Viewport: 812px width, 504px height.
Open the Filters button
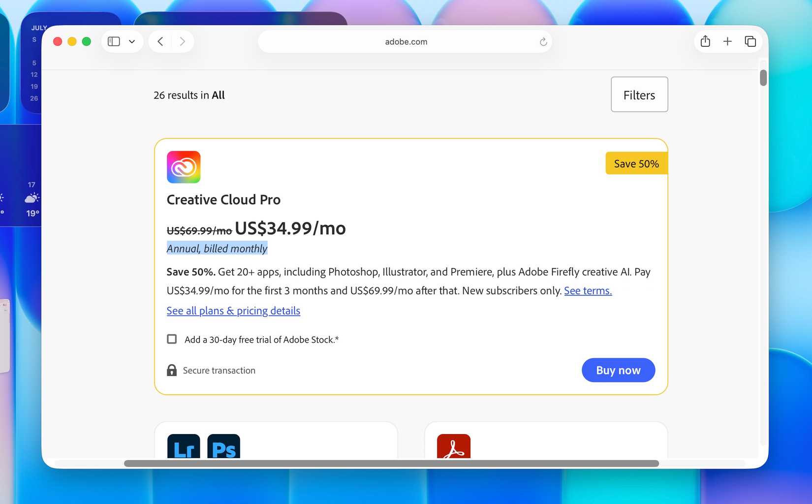(639, 94)
